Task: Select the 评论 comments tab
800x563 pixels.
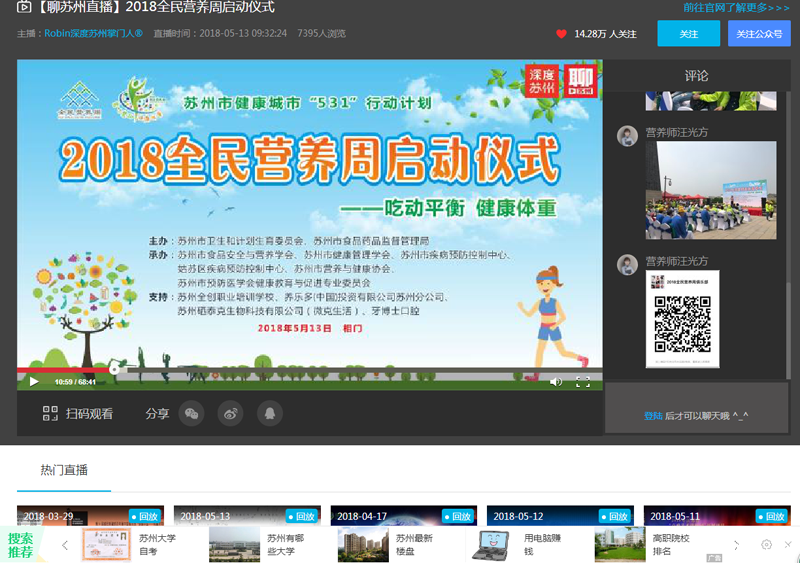Action: pyautogui.click(x=696, y=76)
